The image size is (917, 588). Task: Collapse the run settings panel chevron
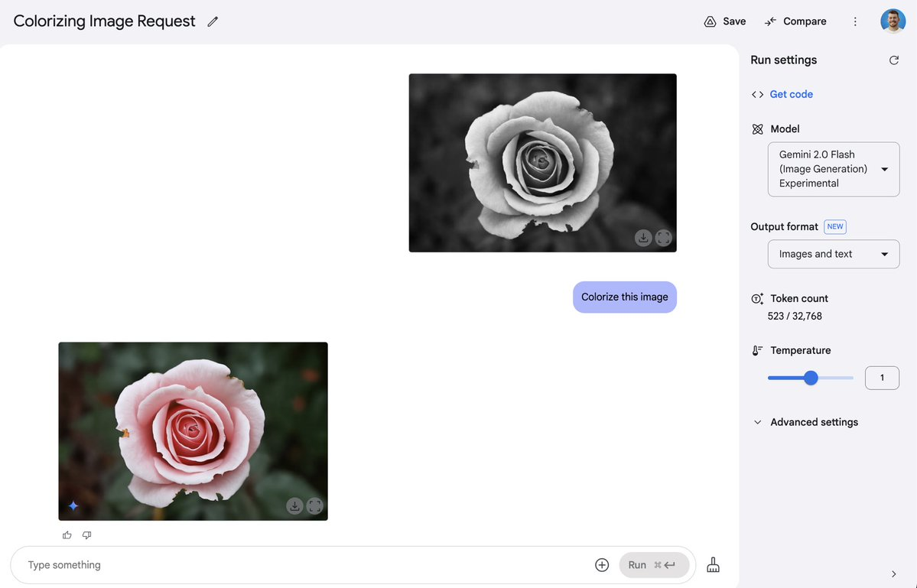(x=893, y=574)
